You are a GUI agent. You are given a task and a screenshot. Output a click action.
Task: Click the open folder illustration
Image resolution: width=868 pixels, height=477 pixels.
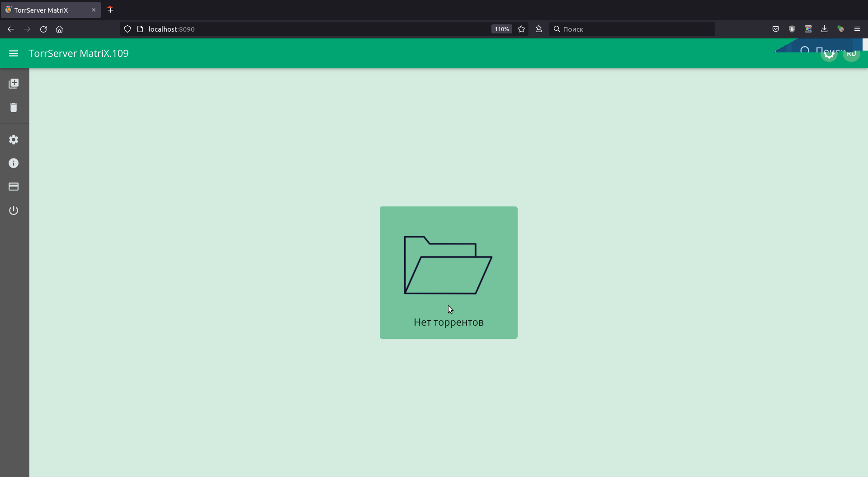pyautogui.click(x=448, y=265)
